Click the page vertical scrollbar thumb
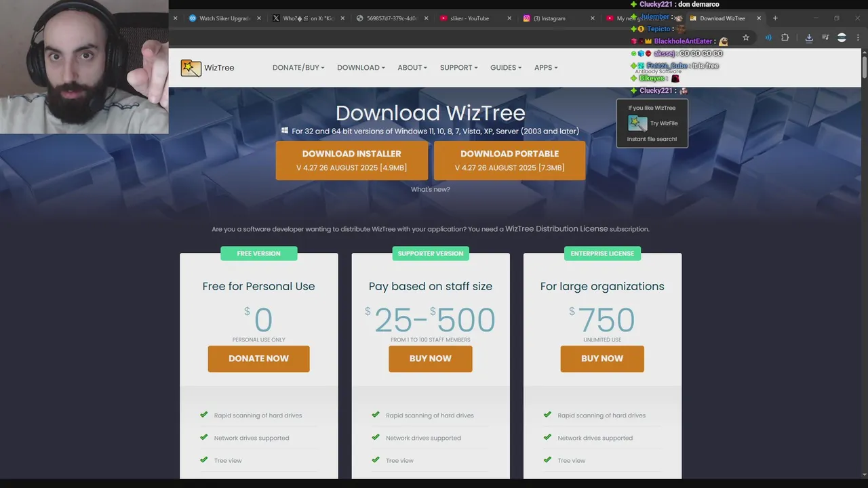Screen dimensions: 868x488 pyautogui.click(x=865, y=66)
